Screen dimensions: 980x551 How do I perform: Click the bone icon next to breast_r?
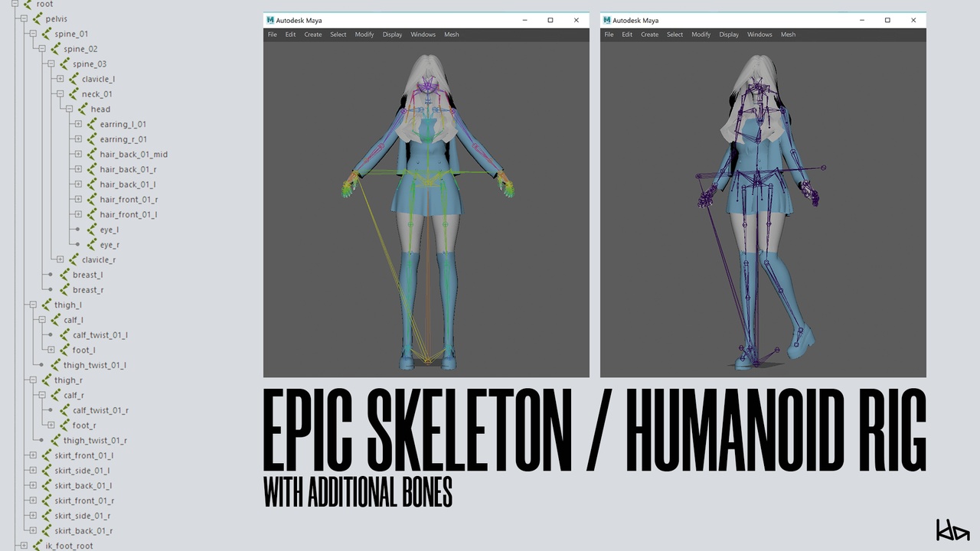[x=64, y=289]
